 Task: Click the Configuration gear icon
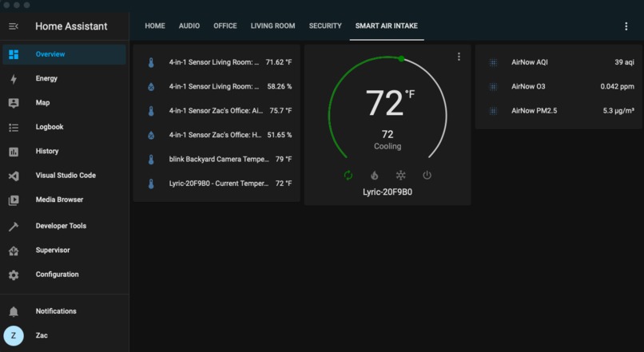point(14,275)
